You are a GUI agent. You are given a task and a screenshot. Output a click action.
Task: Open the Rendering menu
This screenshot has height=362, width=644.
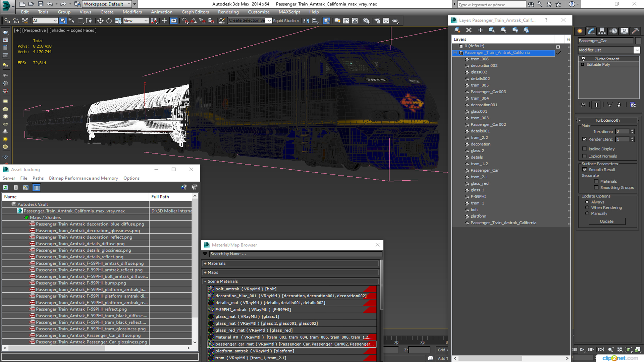point(228,12)
